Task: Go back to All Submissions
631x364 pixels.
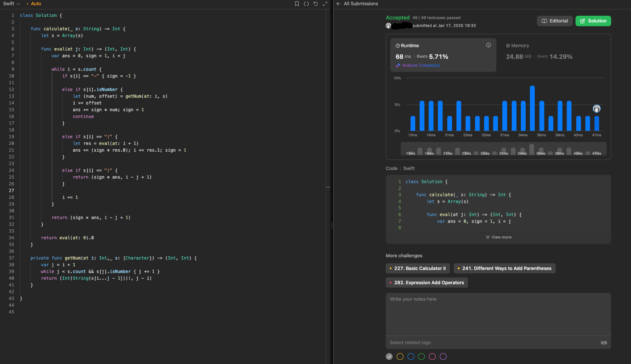Action: [361, 4]
